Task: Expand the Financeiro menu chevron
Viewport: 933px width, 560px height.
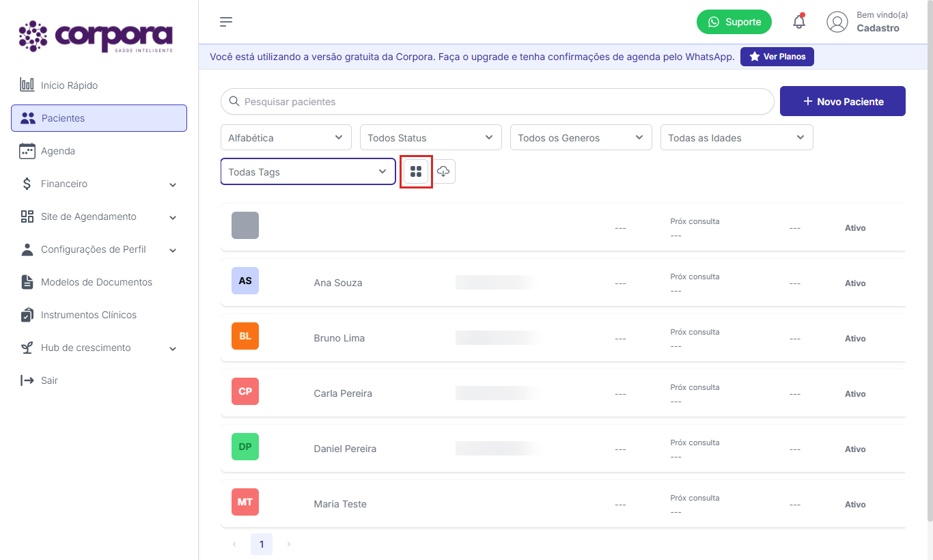Action: tap(173, 184)
